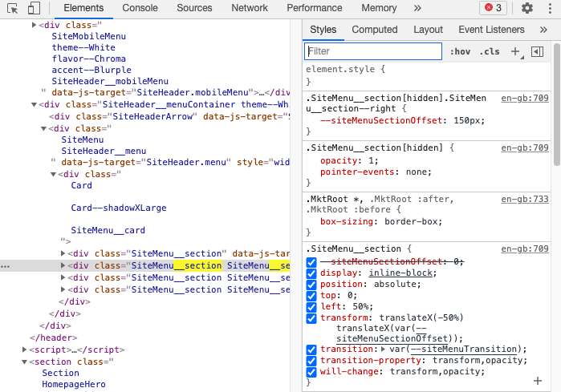Expand the SiteMenu__section div below the highlighted row
Viewport: 561px width, 392px height.
click(x=63, y=277)
